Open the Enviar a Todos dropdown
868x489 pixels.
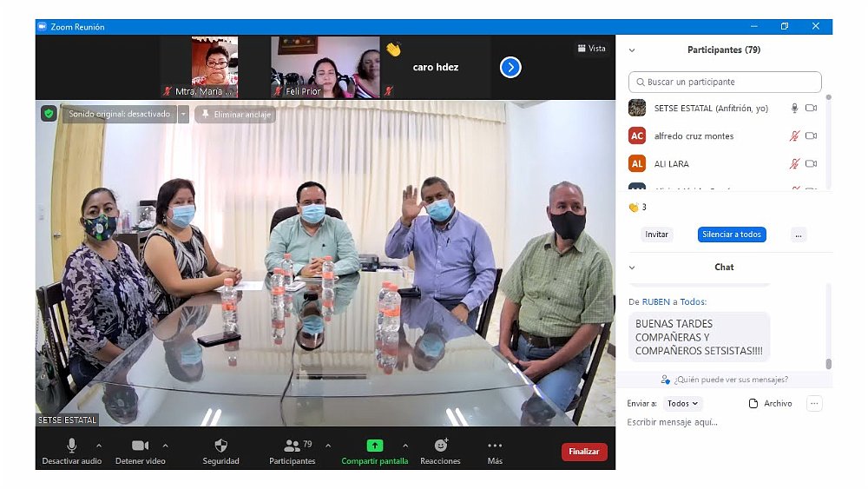click(x=682, y=403)
